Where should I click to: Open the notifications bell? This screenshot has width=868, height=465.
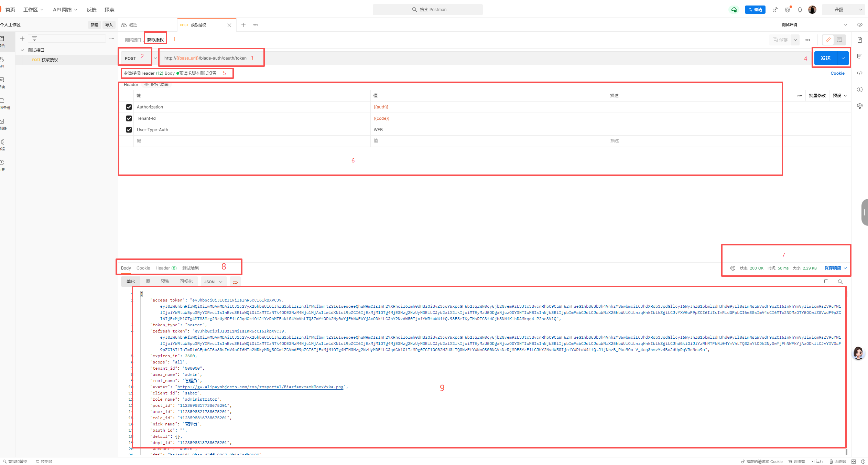click(x=800, y=10)
